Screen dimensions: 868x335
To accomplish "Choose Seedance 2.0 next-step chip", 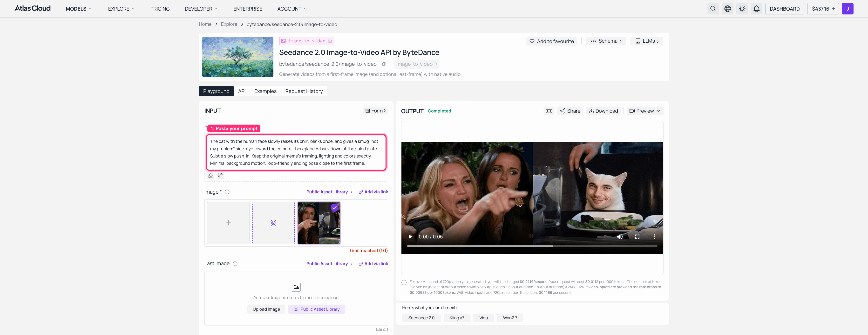I will click(x=421, y=318).
